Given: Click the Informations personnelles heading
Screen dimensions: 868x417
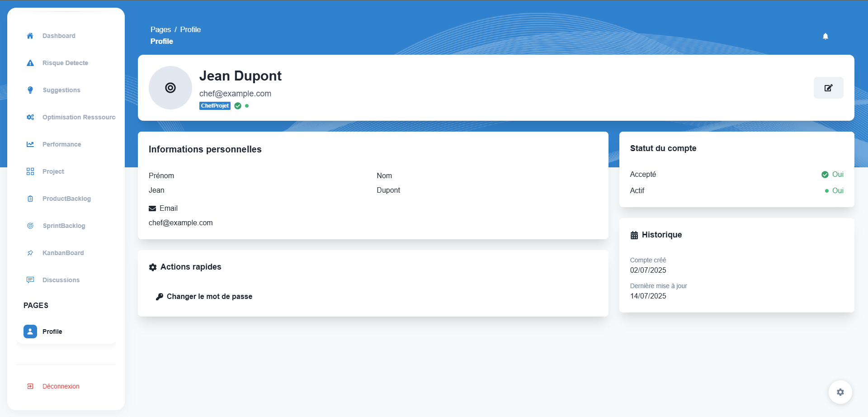Looking at the screenshot, I should point(205,149).
